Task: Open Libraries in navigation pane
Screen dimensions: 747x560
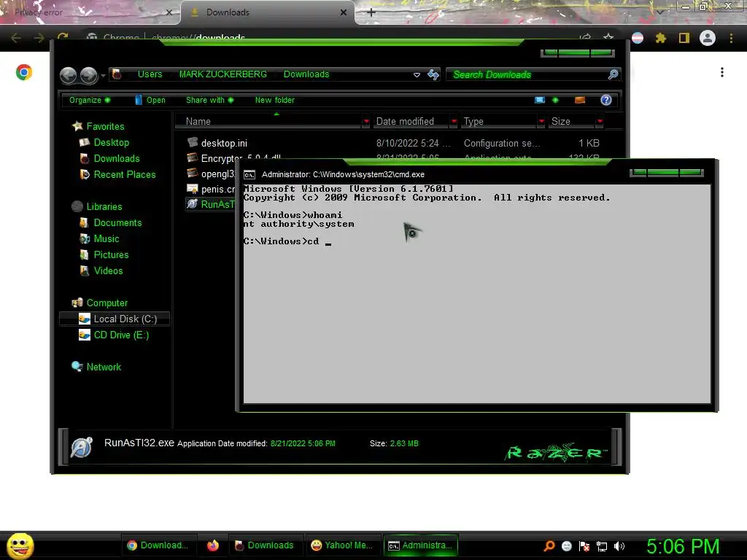Action: (x=104, y=206)
